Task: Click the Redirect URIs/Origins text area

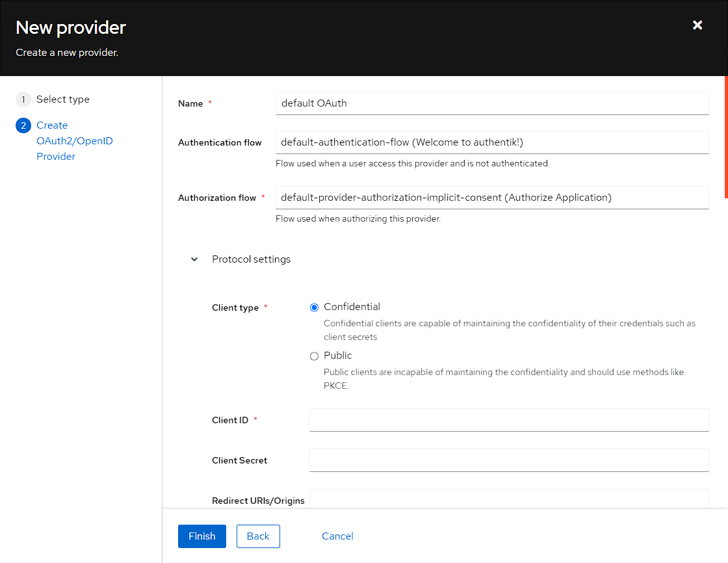Action: (508, 499)
